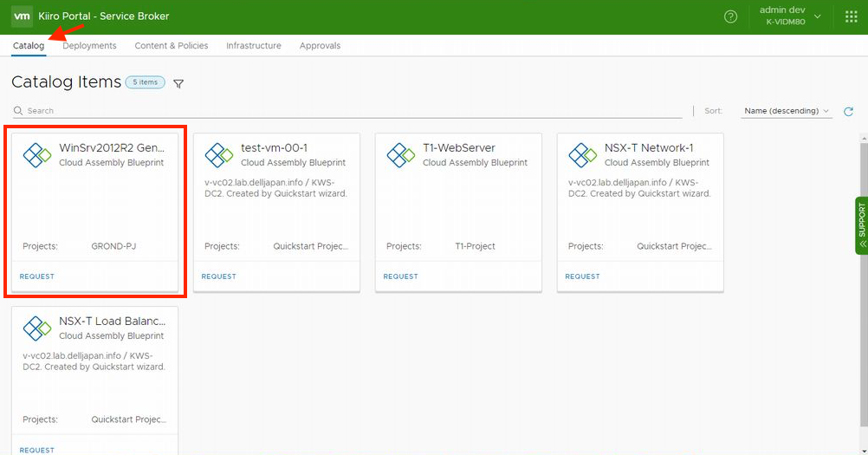
Task: Refresh the catalog items list
Action: pos(848,112)
